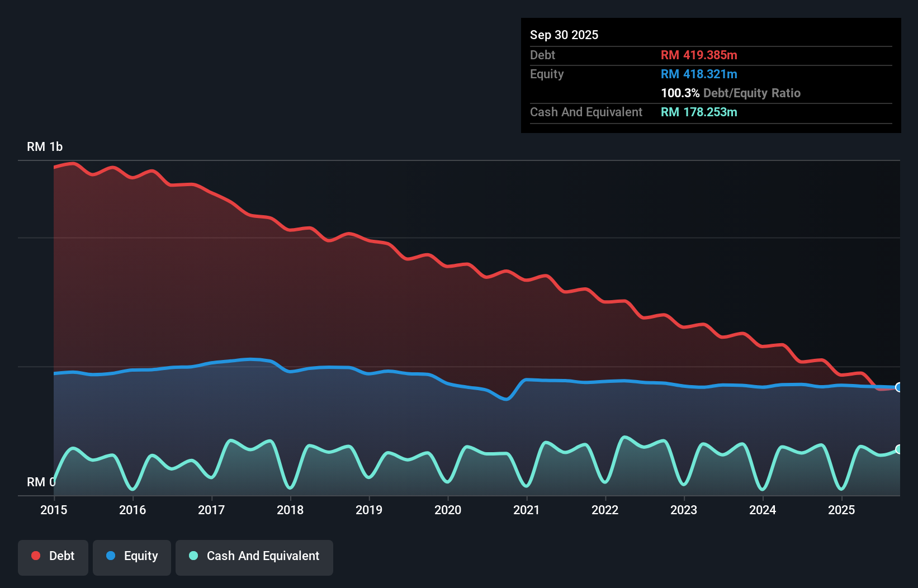Viewport: 918px width, 588px height.
Task: Select the white Cash endpoint marker on the chart
Action: (898, 449)
